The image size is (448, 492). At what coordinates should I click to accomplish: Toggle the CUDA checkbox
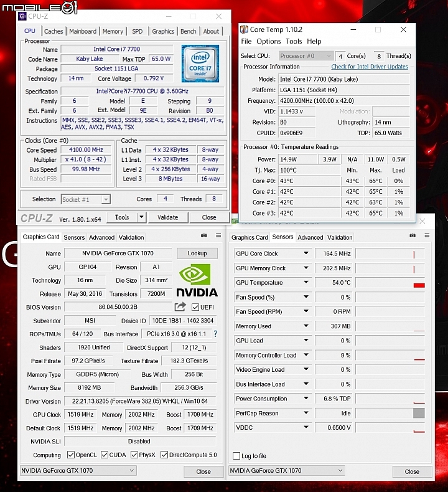(105, 455)
